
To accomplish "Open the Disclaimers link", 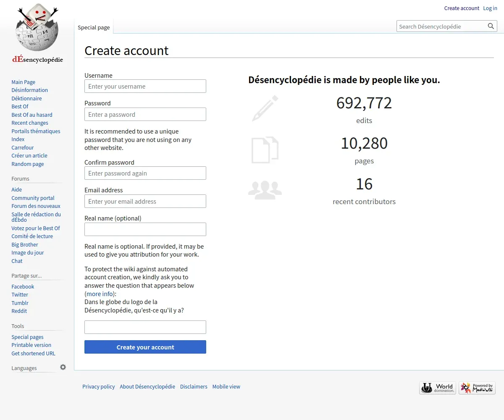I will tap(194, 386).
